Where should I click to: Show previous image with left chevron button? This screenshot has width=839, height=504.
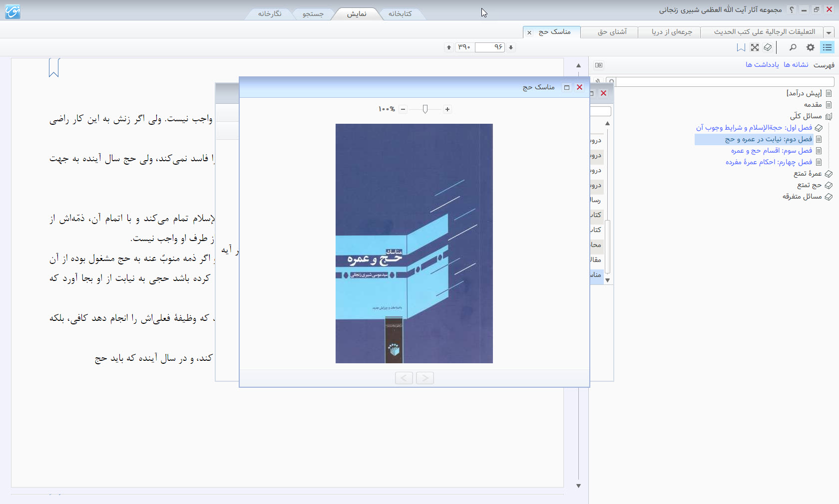(x=404, y=378)
